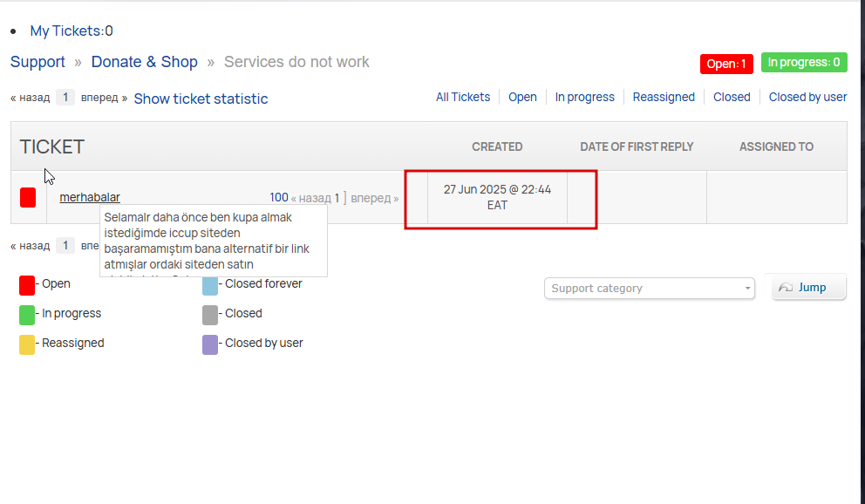Image resolution: width=865 pixels, height=504 pixels.
Task: Click the ticket row вперед » link
Action: (x=375, y=198)
